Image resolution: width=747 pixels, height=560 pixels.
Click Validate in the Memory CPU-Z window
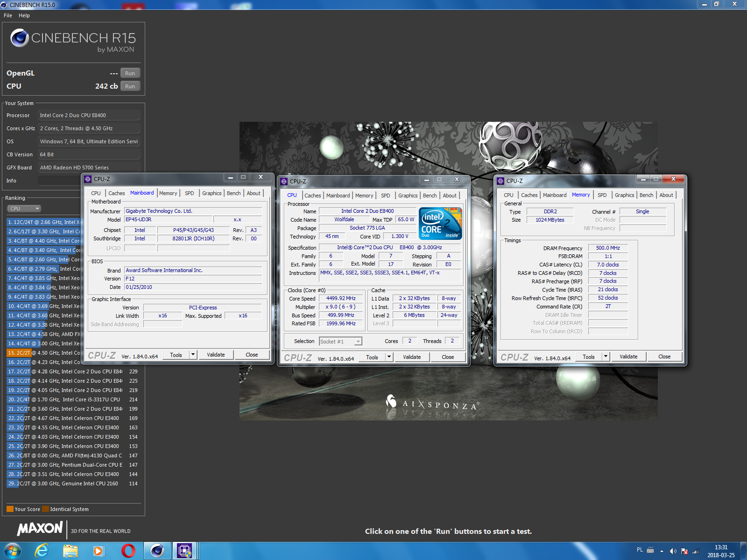[x=628, y=357]
